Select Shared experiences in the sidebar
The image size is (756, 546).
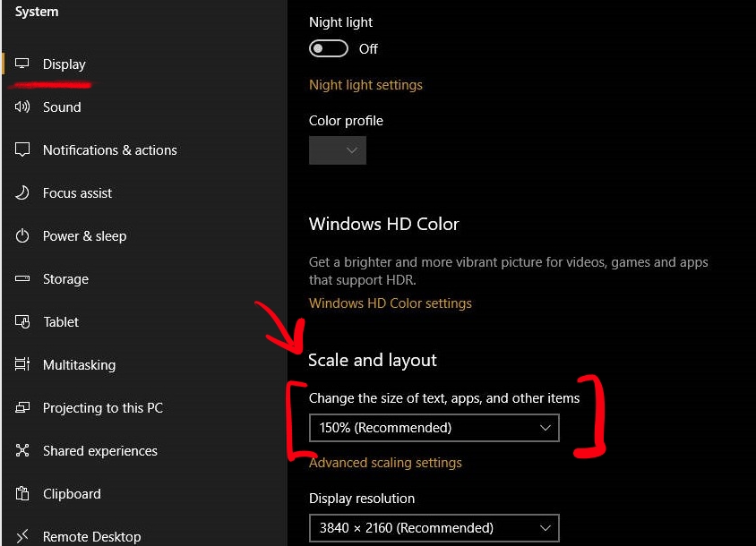point(100,450)
